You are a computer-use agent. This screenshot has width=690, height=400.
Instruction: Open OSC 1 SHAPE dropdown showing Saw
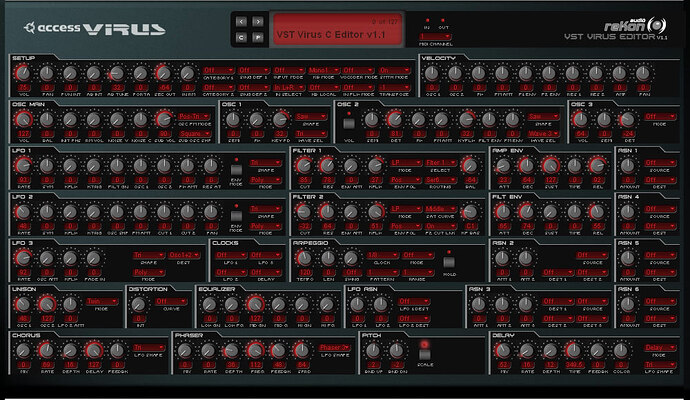click(x=311, y=117)
